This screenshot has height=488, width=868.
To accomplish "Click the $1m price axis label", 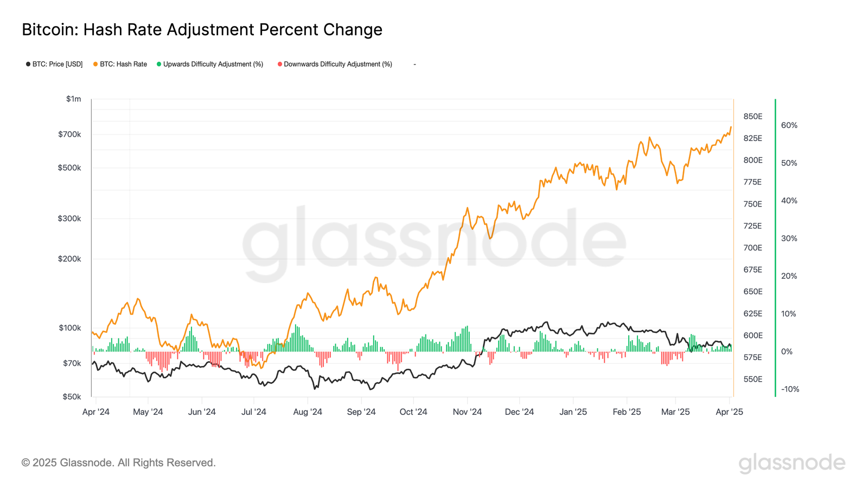I will pos(74,99).
